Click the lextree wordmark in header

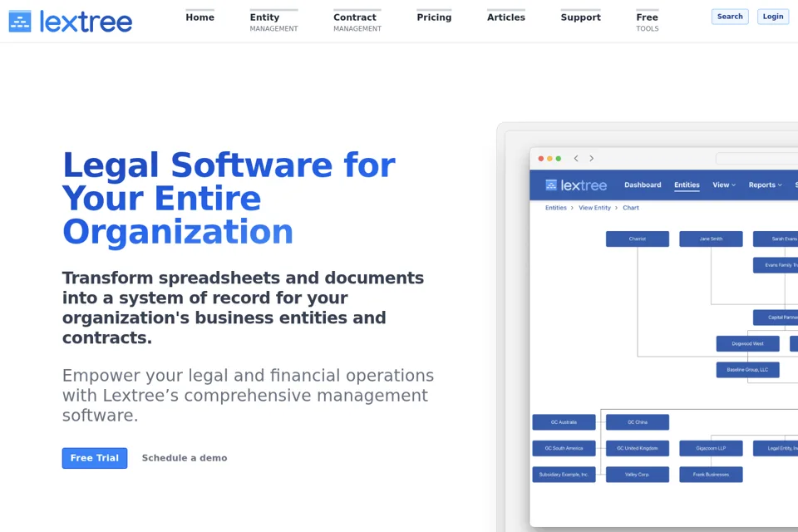point(86,22)
